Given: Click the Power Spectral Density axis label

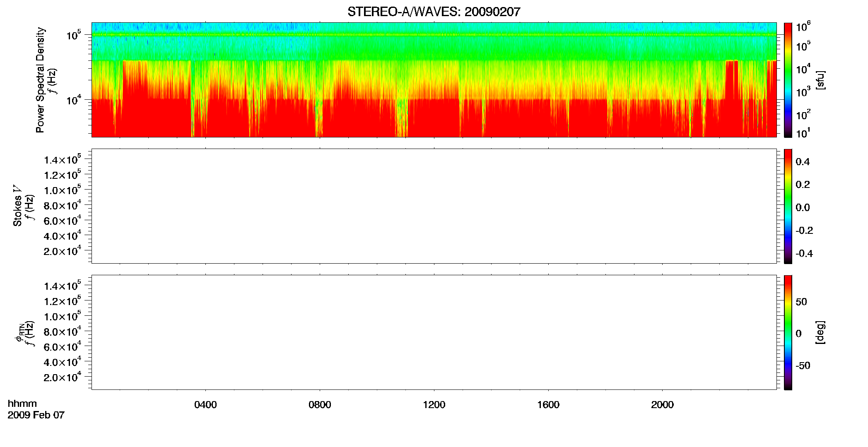Looking at the screenshot, I should pyautogui.click(x=40, y=80).
